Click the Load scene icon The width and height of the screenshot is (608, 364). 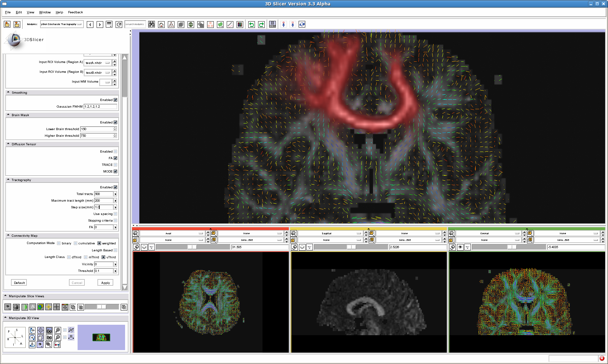click(x=7, y=24)
